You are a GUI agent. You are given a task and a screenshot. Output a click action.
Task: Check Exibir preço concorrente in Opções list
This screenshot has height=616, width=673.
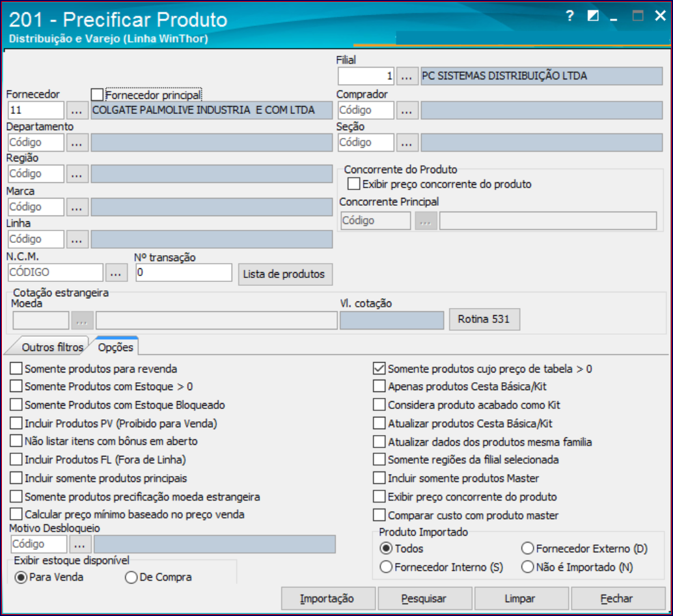pyautogui.click(x=379, y=496)
